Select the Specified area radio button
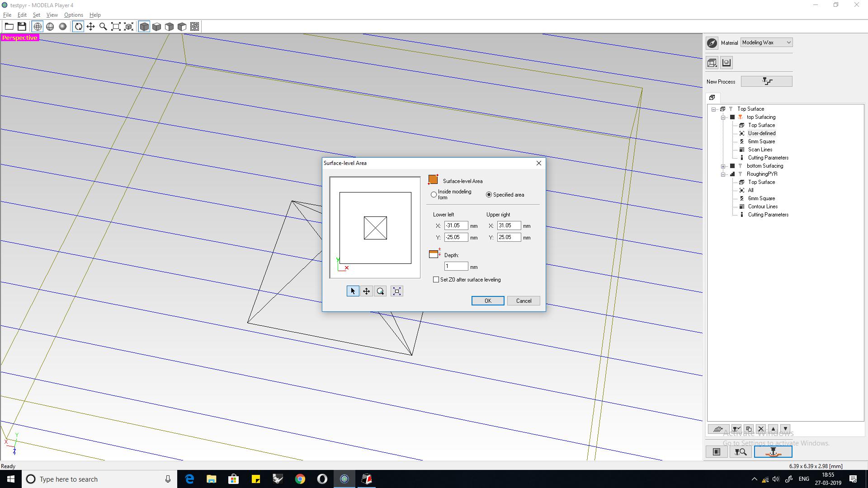The image size is (868, 488). [489, 195]
